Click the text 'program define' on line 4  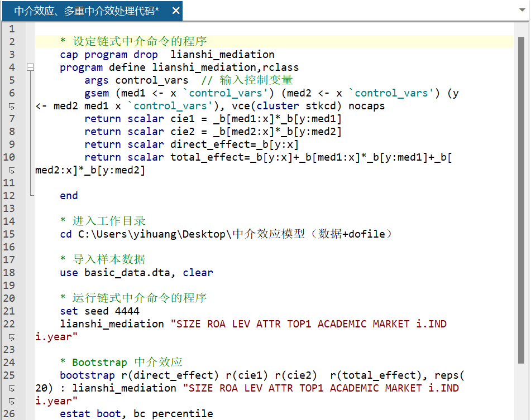pos(103,67)
